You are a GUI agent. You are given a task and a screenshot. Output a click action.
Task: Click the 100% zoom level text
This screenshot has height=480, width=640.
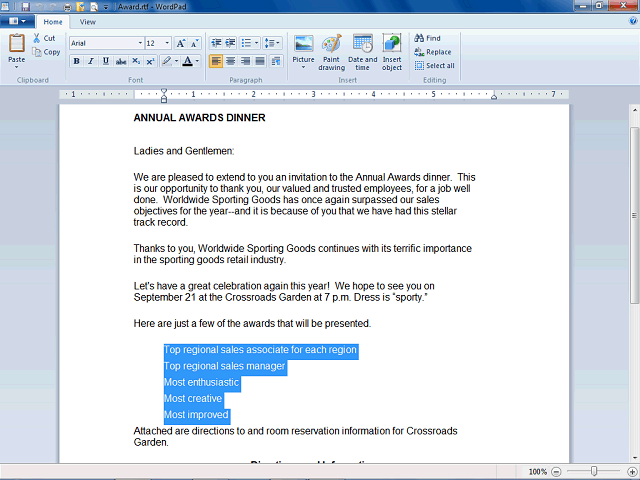click(x=538, y=472)
